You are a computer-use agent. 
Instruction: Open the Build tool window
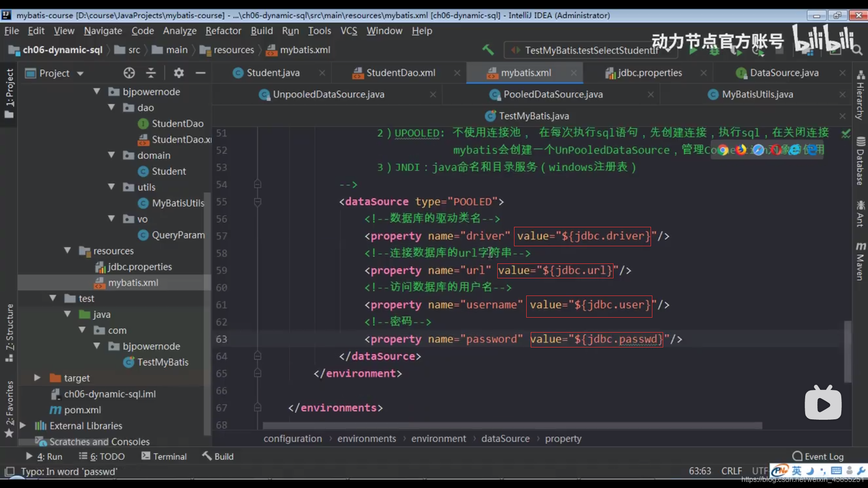(217, 456)
